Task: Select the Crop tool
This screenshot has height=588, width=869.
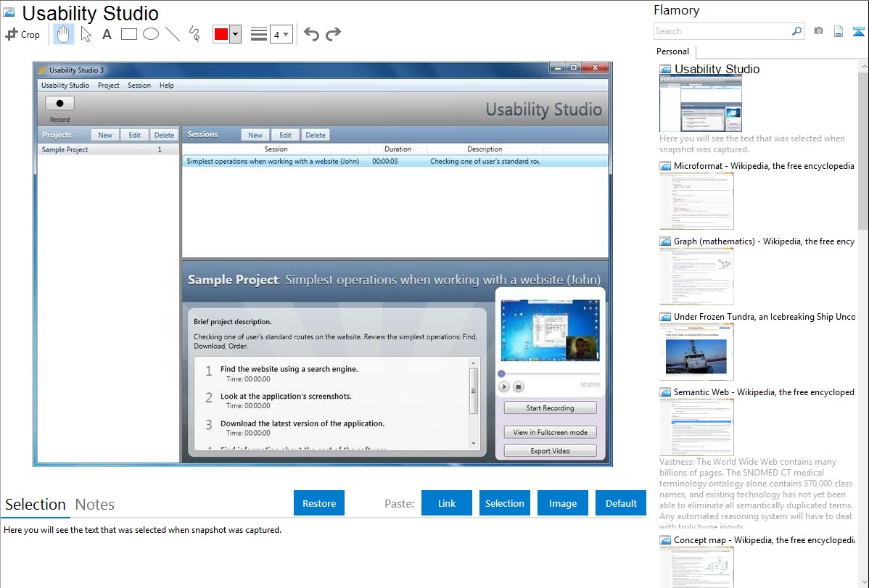Action: [22, 34]
